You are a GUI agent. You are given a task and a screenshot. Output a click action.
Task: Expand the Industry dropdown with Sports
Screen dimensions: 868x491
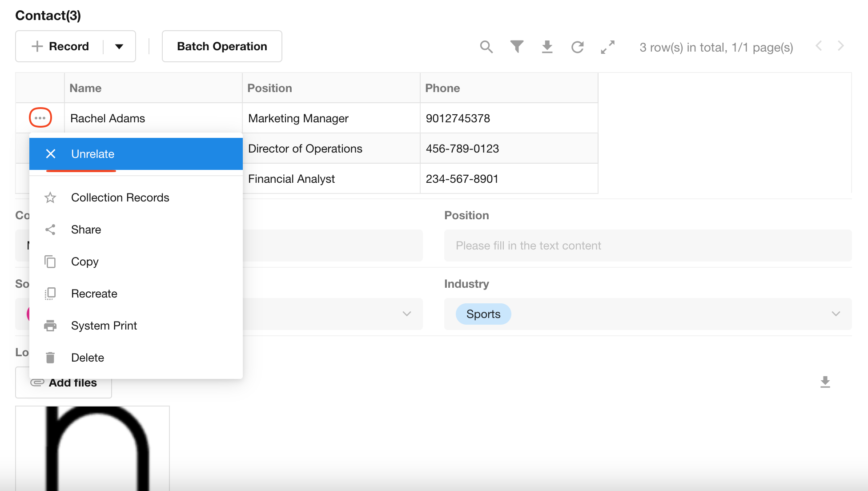pos(836,314)
